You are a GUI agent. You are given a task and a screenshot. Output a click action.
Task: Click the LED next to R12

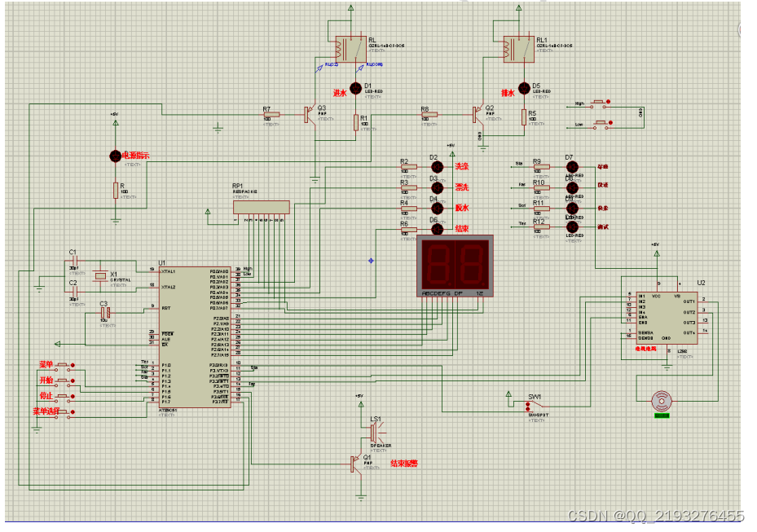point(572,227)
